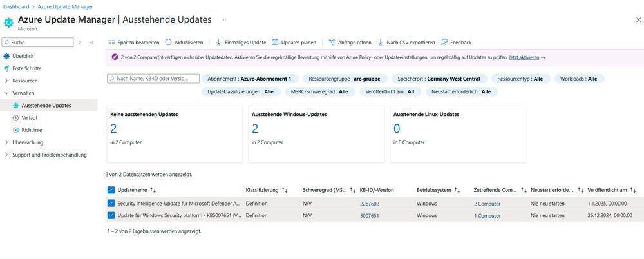
Task: Open Updates planen scheduling
Action: pos(294,43)
